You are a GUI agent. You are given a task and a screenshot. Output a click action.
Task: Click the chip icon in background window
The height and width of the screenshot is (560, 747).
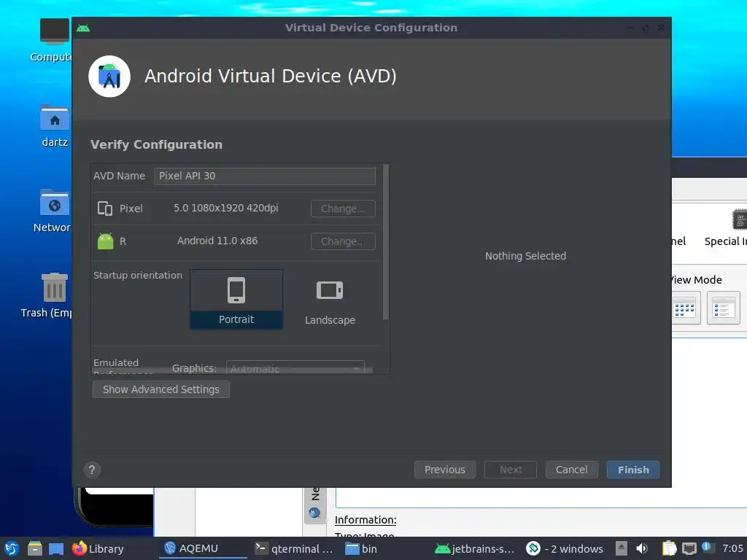tap(740, 220)
